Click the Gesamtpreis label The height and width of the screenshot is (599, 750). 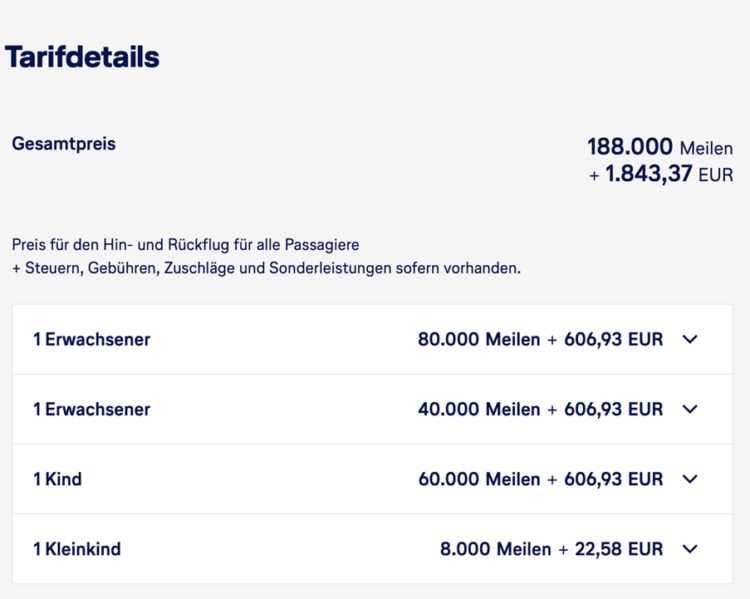click(64, 144)
